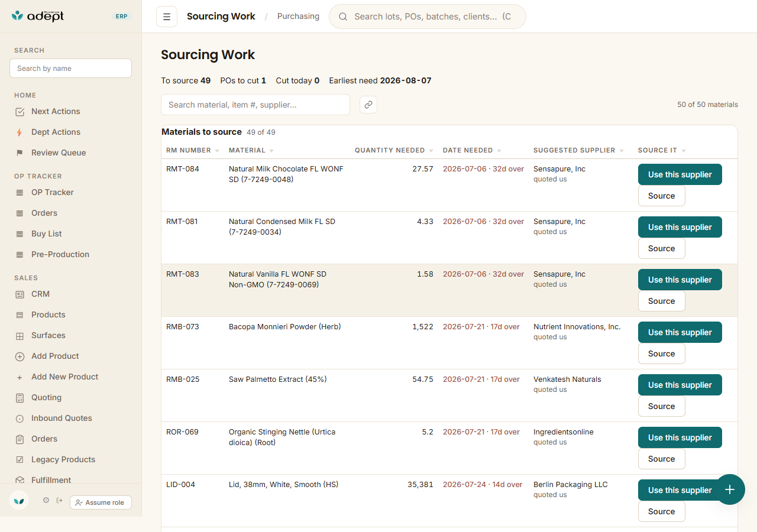This screenshot has width=757, height=532.
Task: Click the floating plus action button
Action: click(x=730, y=489)
